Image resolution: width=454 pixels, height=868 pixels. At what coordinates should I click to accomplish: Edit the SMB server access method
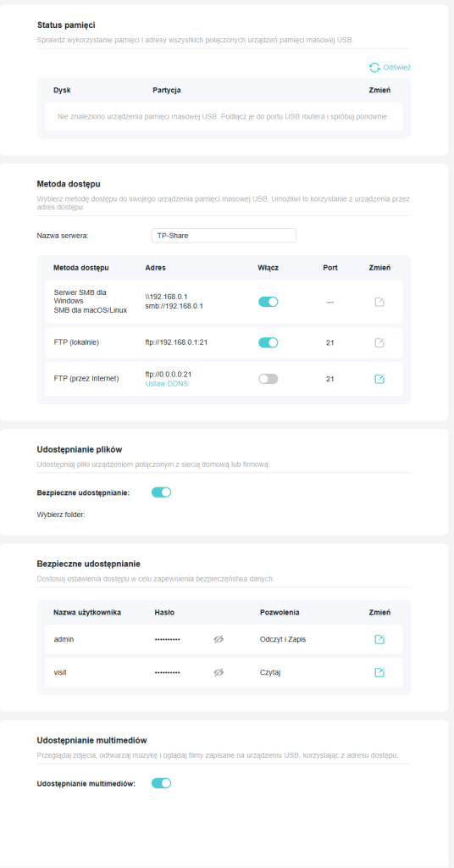point(379,302)
